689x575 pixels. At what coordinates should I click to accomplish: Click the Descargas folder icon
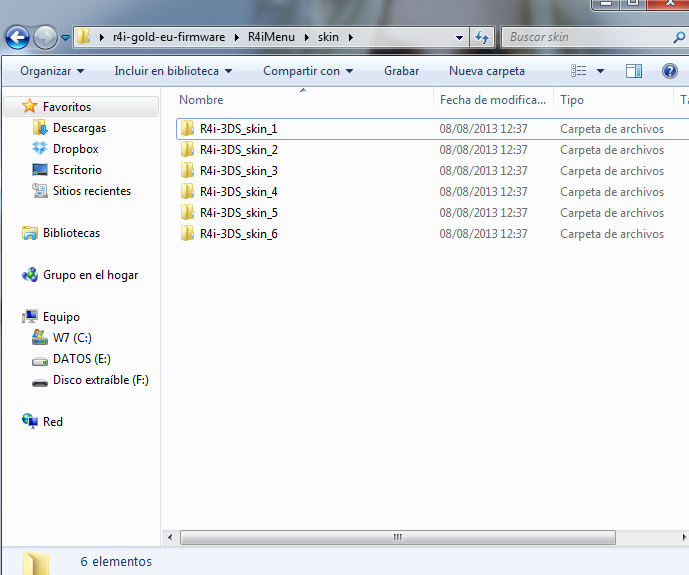click(x=40, y=127)
